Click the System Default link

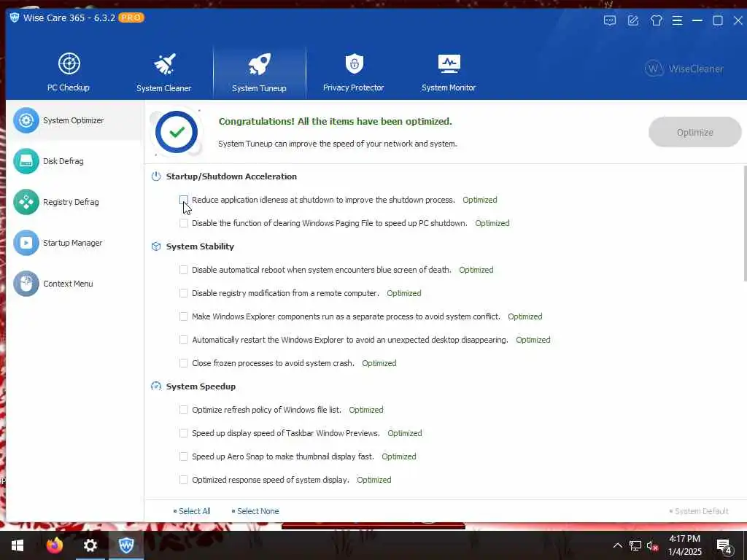tap(701, 511)
